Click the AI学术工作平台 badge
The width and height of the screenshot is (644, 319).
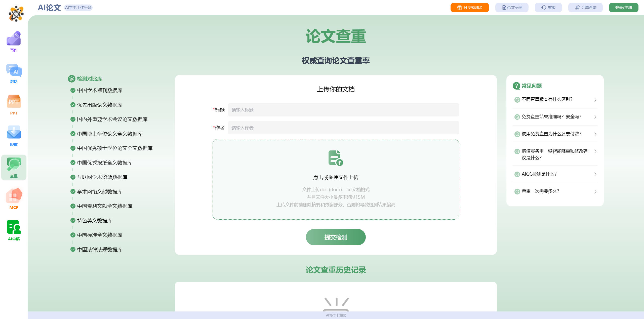pos(78,8)
